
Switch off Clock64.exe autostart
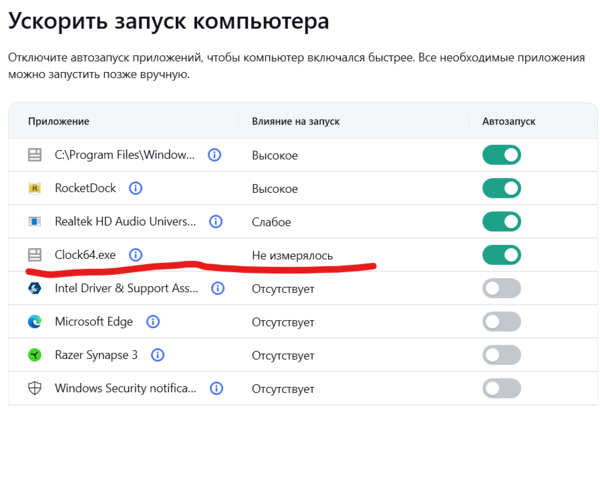click(501, 255)
